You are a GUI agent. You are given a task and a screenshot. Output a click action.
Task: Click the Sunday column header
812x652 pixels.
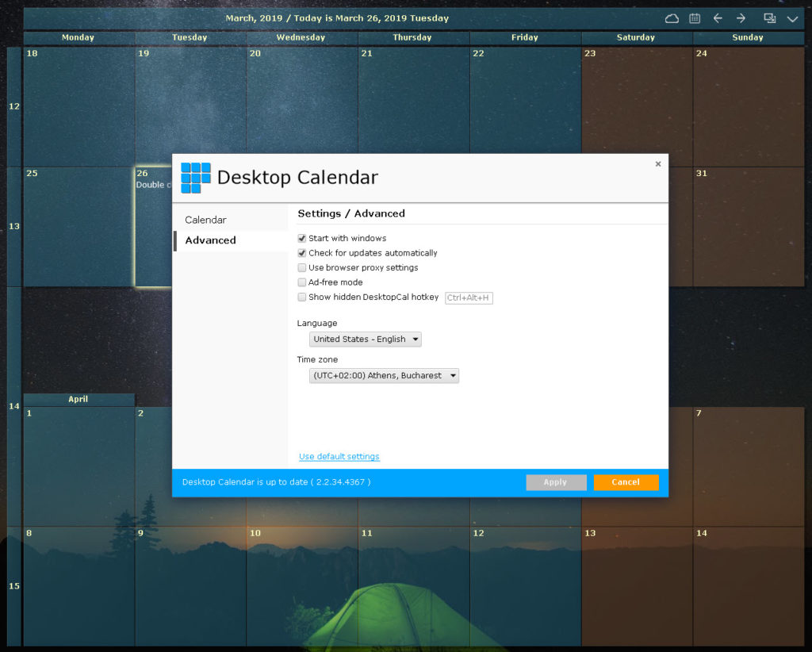point(749,38)
